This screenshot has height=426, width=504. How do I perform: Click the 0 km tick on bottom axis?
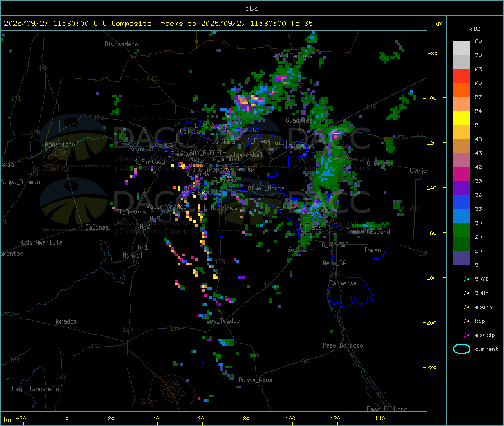[x=67, y=418]
